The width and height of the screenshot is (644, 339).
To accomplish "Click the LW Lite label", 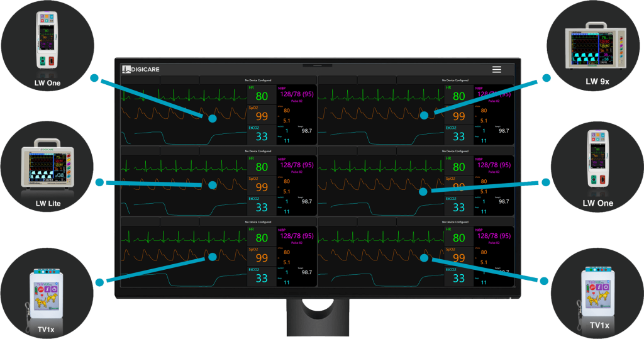I will tap(48, 203).
